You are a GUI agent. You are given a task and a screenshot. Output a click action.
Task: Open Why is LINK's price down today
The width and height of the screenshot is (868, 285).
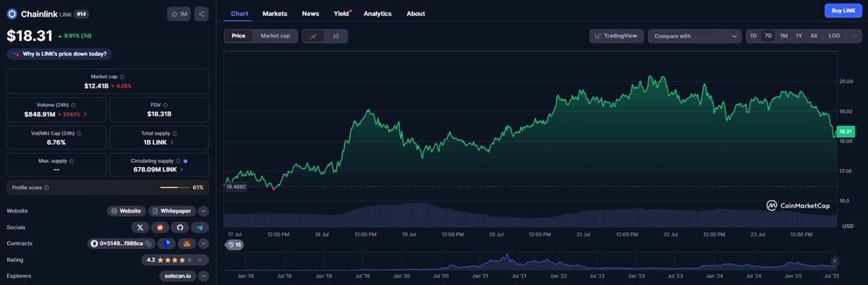(59, 54)
